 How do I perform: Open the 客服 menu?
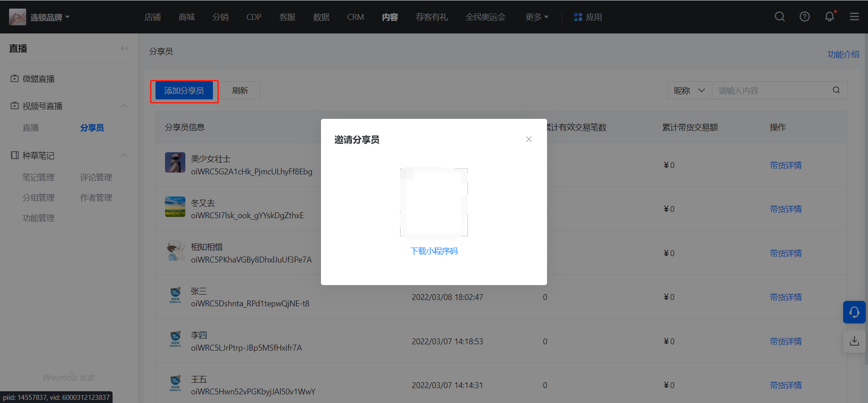(288, 17)
